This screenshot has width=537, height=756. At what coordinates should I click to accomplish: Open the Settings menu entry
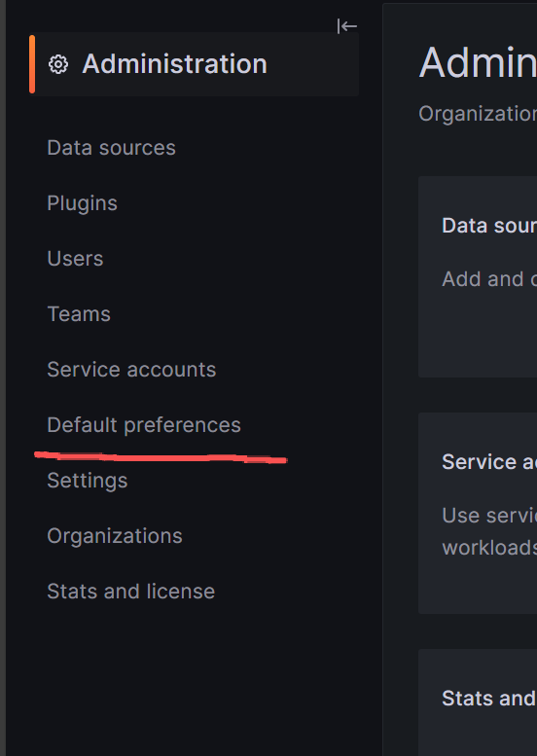[x=88, y=481]
